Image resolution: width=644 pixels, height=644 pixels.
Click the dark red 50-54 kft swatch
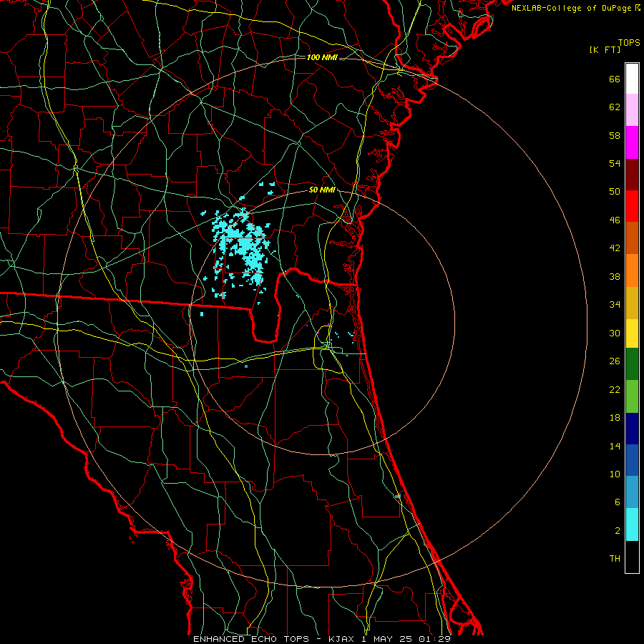pos(632,175)
